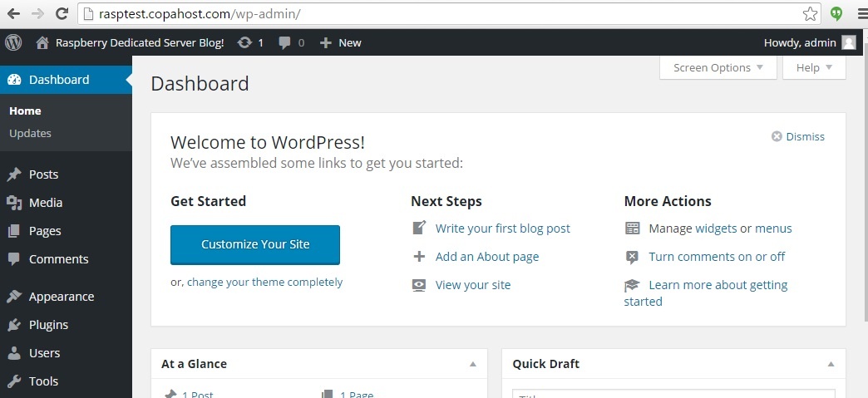The image size is (868, 398).
Task: Expand the Help dropdown tab
Action: tap(814, 67)
